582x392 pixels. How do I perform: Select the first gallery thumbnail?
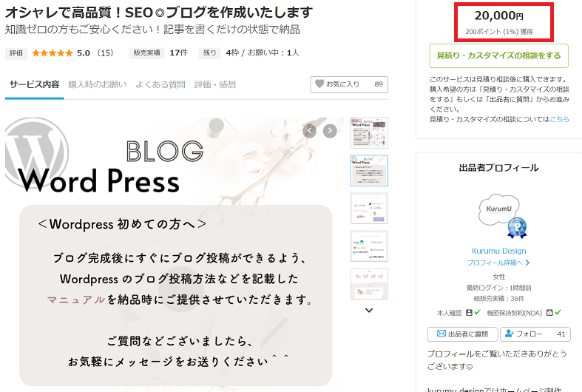pos(369,133)
